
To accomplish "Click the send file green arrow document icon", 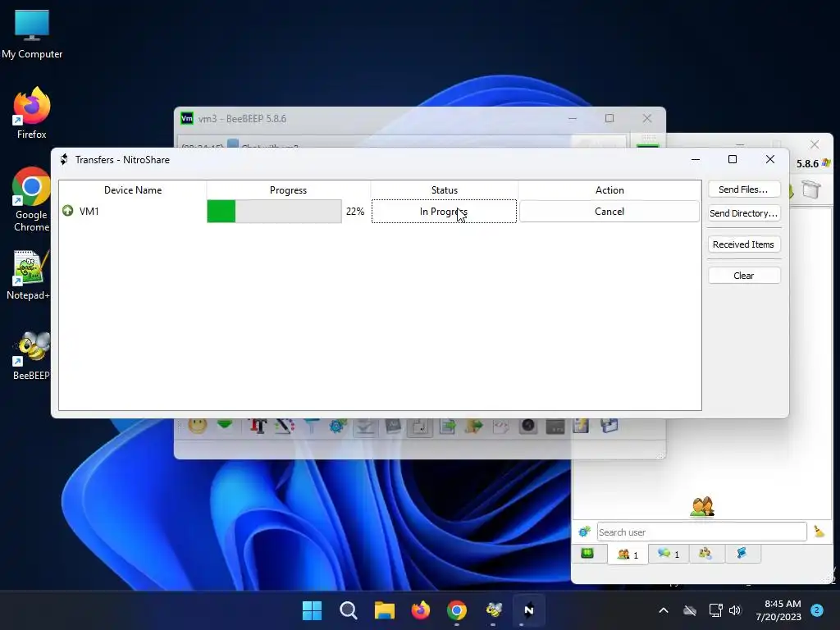I will pyautogui.click(x=447, y=426).
